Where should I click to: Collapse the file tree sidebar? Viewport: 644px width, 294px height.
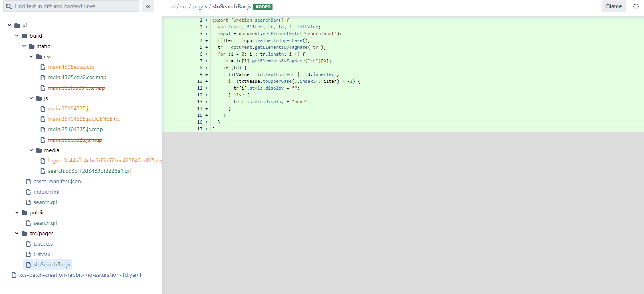click(x=148, y=6)
